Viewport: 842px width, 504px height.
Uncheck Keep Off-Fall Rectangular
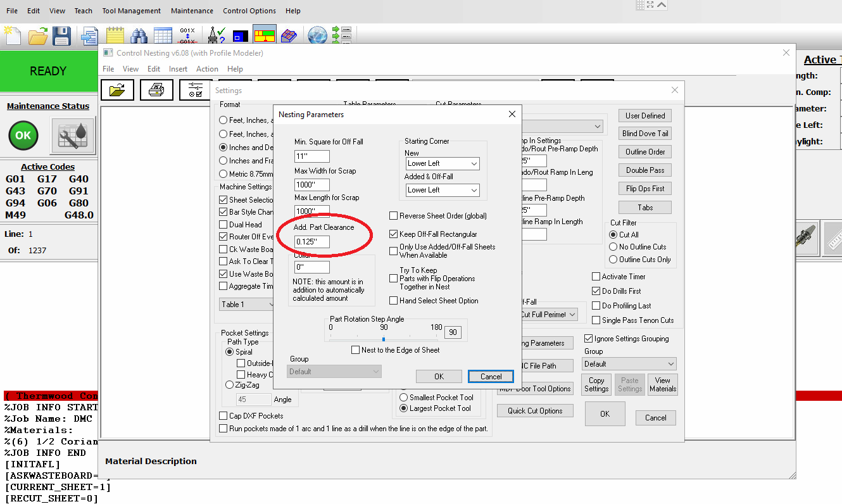point(394,234)
